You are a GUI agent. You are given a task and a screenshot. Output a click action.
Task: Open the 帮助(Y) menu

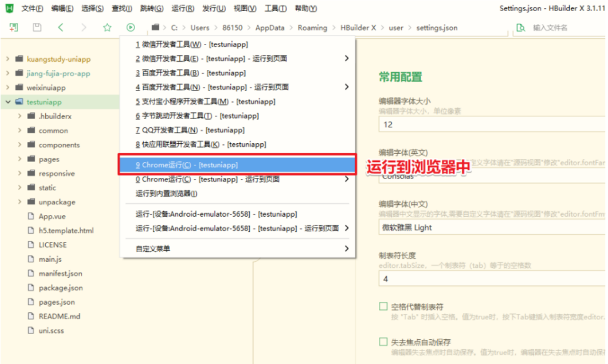[305, 8]
